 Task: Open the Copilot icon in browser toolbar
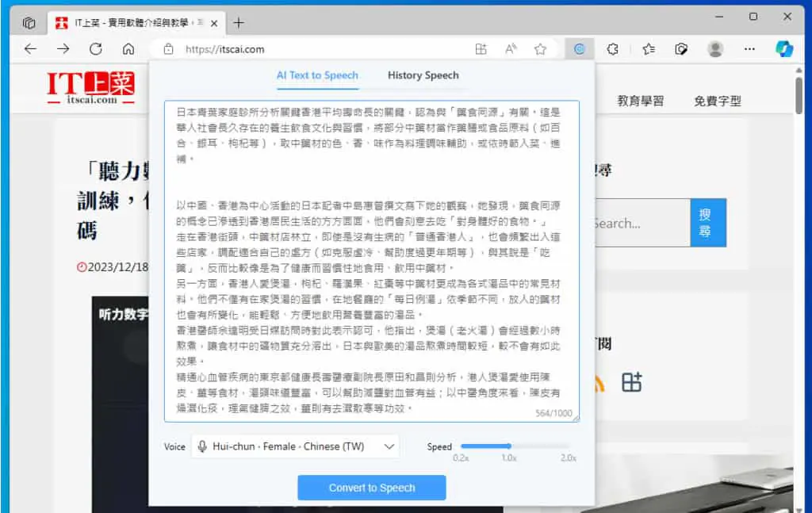pyautogui.click(x=784, y=49)
